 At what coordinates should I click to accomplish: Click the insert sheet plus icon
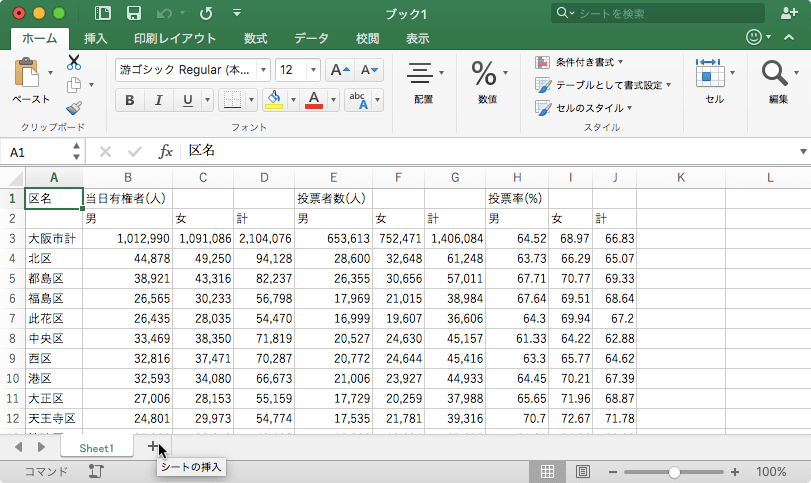point(153,446)
